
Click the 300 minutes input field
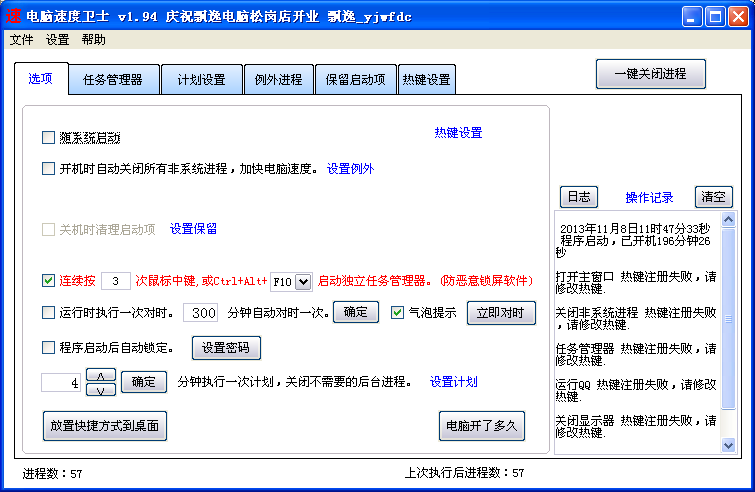click(x=200, y=313)
